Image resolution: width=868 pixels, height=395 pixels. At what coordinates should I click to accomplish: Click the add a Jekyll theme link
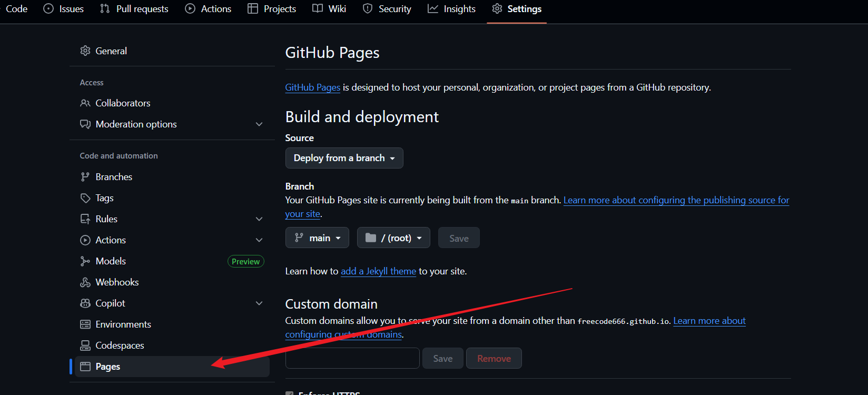[x=378, y=271]
